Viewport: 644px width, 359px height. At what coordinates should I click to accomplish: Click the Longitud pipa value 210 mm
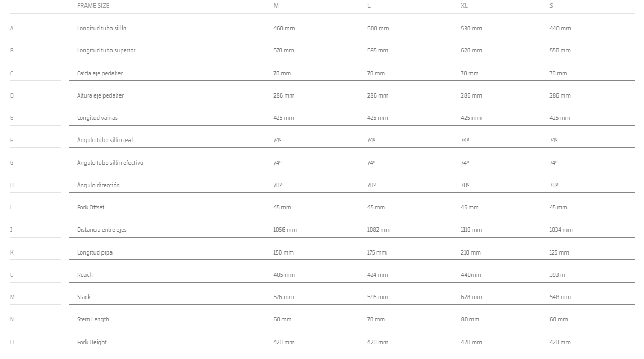click(471, 252)
